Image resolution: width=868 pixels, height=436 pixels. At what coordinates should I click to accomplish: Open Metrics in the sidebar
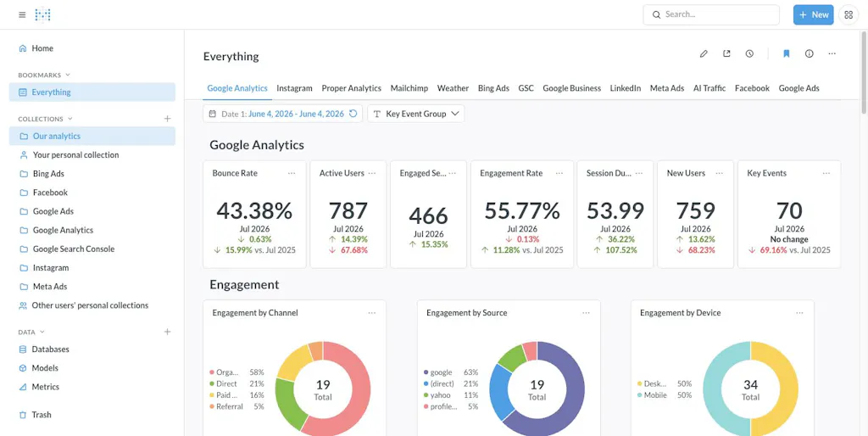[x=92, y=387]
